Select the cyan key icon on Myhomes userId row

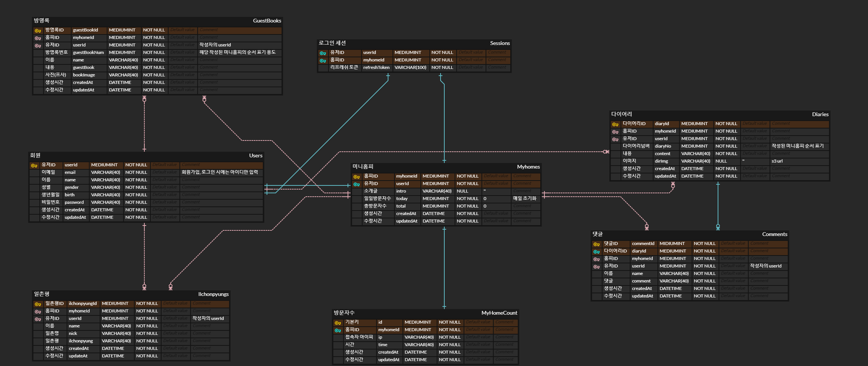(x=357, y=184)
